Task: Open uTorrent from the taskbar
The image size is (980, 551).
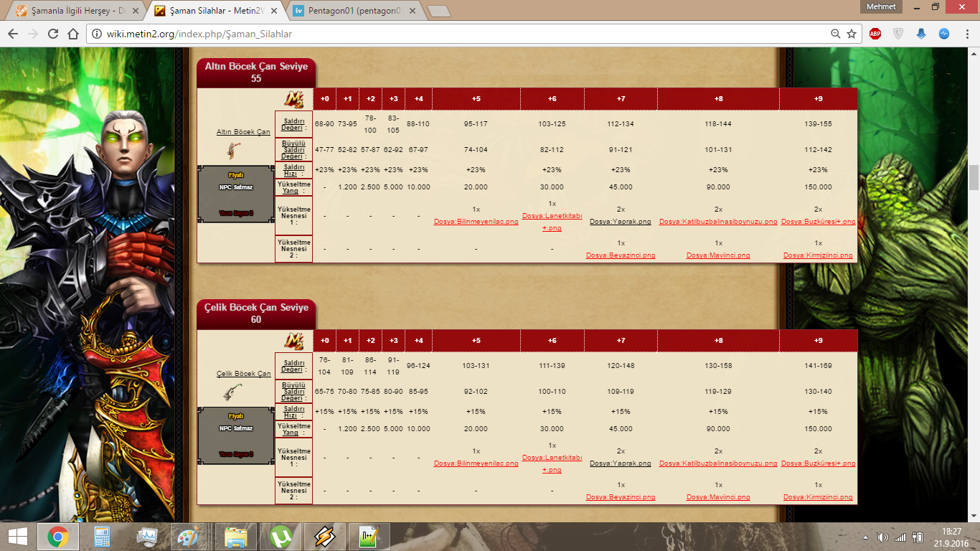Action: 280,536
